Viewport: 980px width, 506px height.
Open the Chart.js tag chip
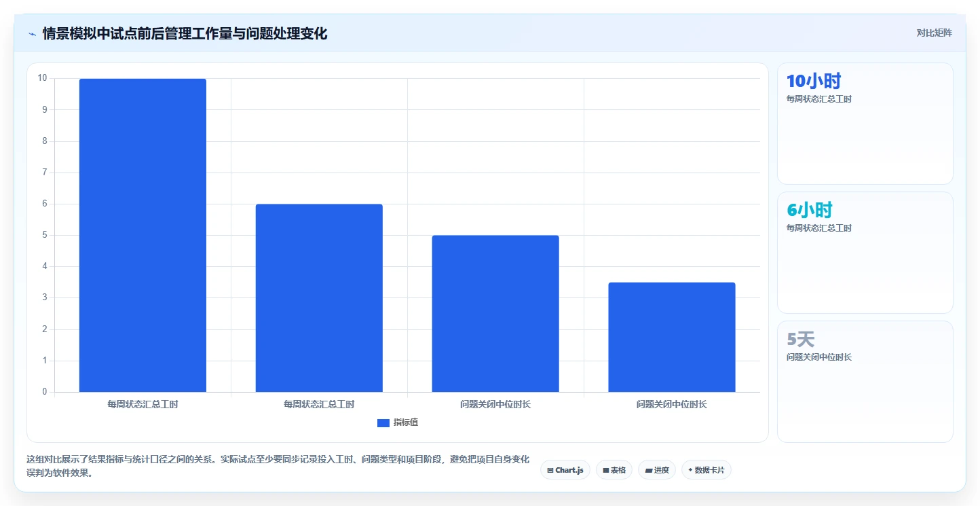[x=565, y=470]
